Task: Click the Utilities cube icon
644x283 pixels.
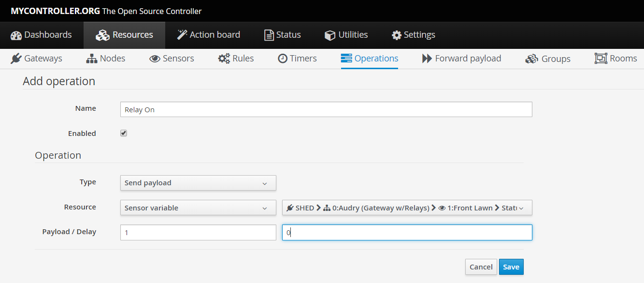Action: [x=330, y=35]
